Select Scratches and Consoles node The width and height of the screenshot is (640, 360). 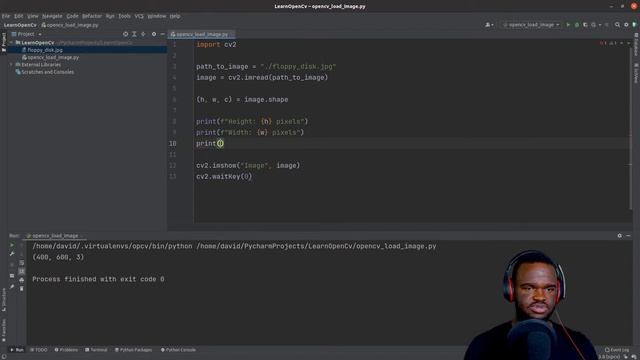(x=45, y=72)
